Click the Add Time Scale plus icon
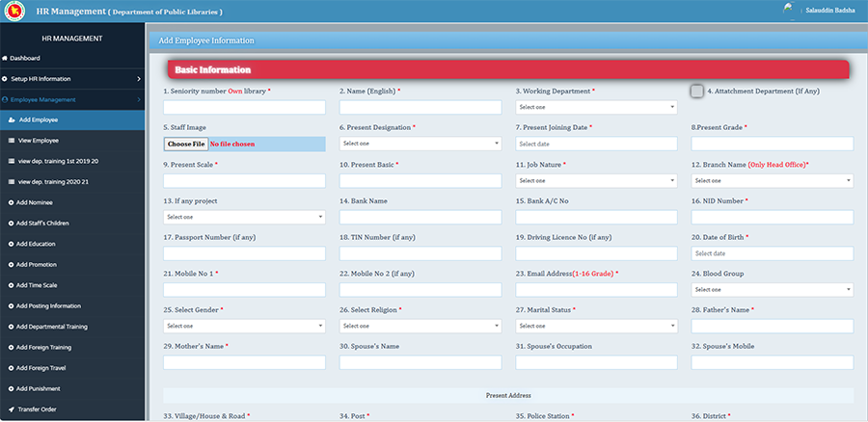The height and width of the screenshot is (422, 868). click(x=11, y=285)
